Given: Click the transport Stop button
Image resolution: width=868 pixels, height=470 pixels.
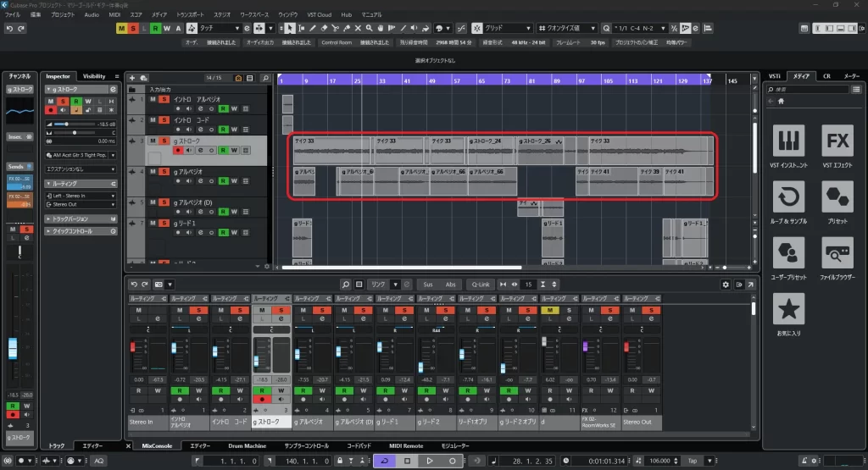Looking at the screenshot, I should coord(407,461).
